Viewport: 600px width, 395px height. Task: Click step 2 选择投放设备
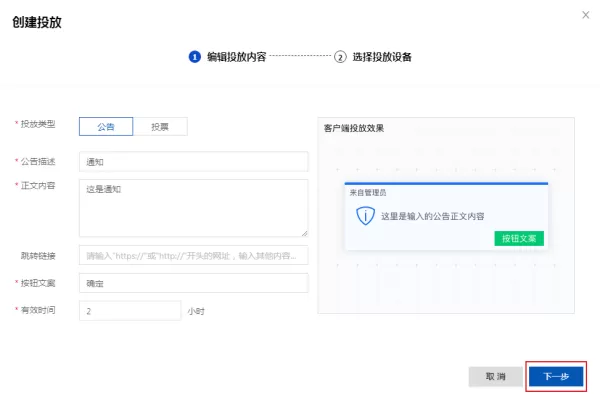coord(373,57)
